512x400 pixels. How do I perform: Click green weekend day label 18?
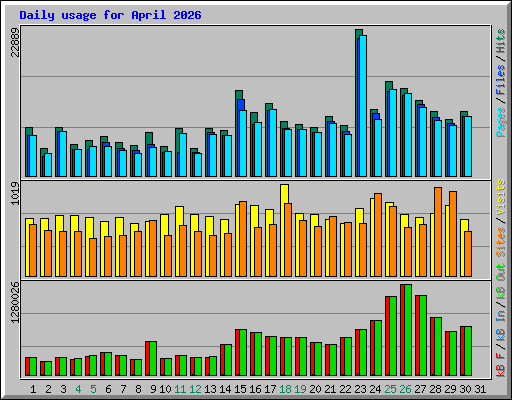[x=285, y=389]
